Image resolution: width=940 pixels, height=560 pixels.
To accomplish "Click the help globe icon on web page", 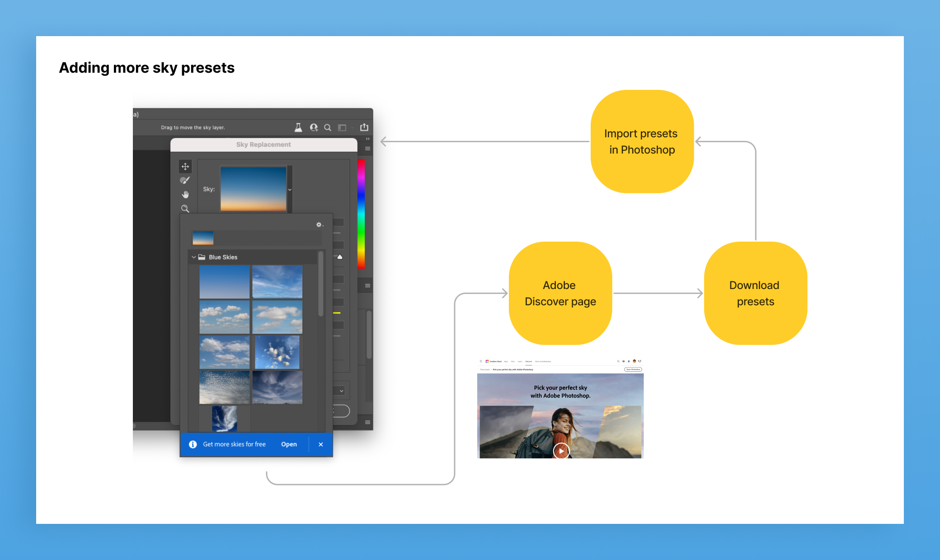I will (624, 361).
